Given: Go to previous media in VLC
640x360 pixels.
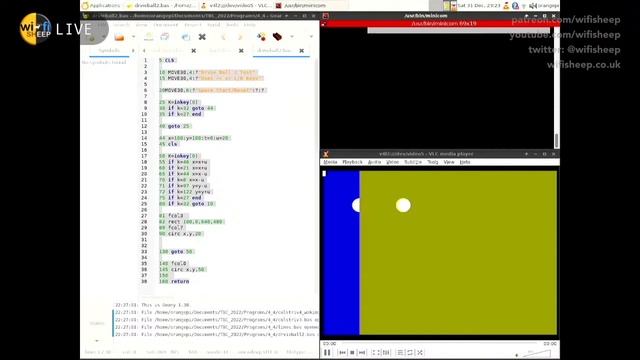Looking at the screenshot, I should click(x=342, y=352).
